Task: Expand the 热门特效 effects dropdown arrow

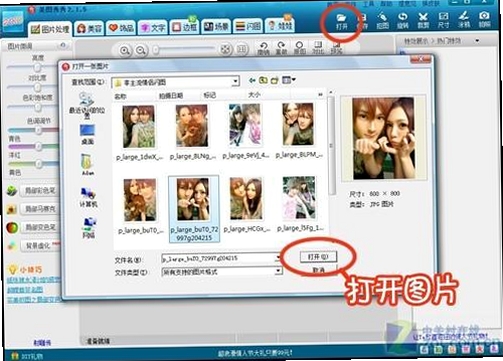Action: click(x=477, y=41)
